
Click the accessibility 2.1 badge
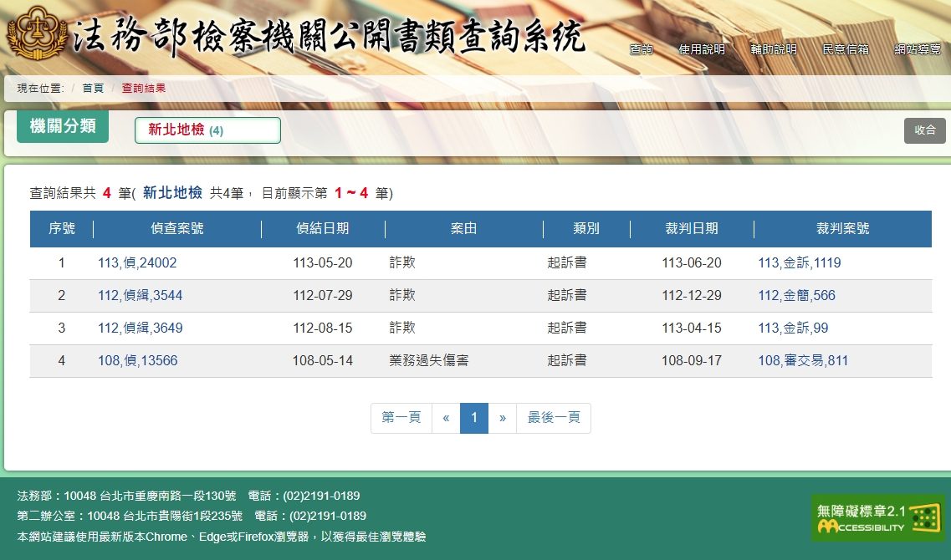point(877,518)
